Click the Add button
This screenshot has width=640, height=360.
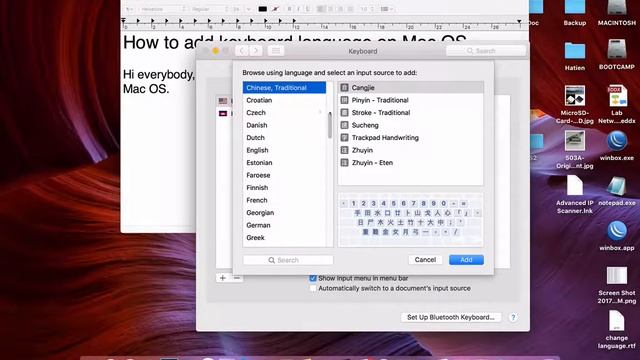pos(466,260)
